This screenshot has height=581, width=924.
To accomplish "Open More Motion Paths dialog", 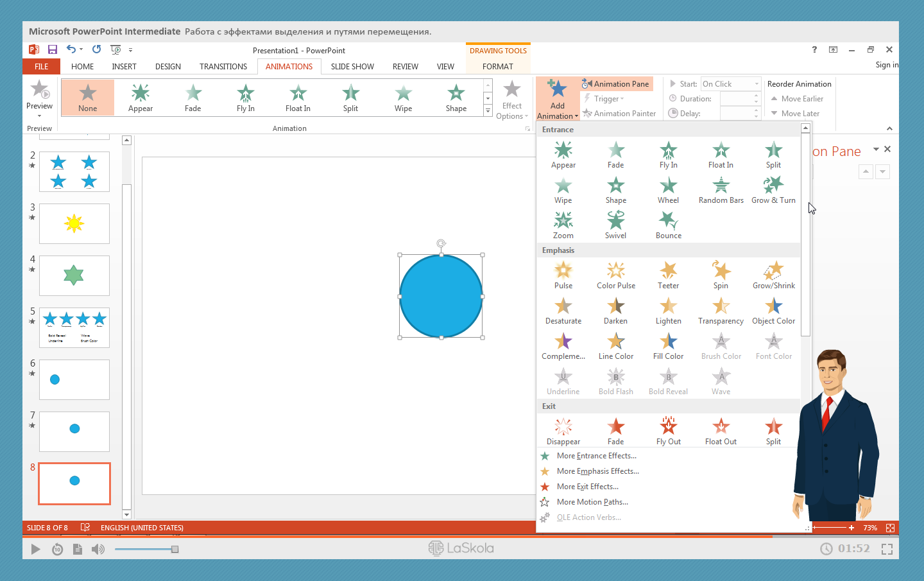I will 592,502.
